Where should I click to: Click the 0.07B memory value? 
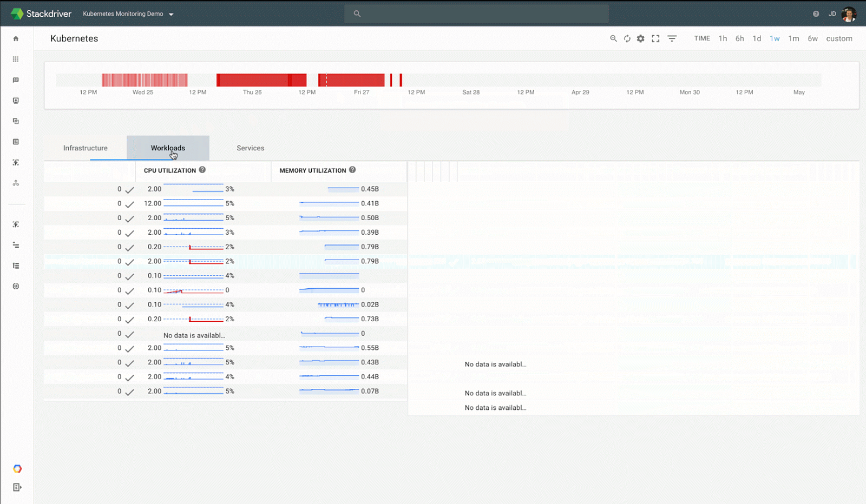point(370,391)
